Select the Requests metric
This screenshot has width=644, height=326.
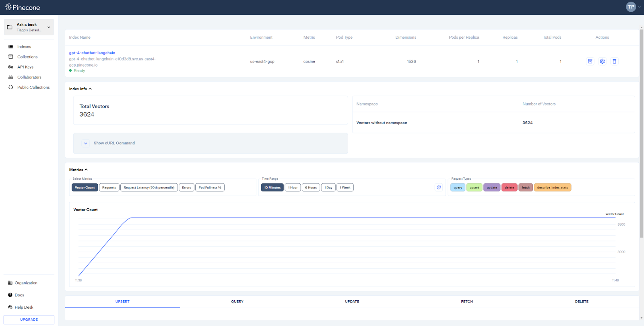tap(109, 187)
